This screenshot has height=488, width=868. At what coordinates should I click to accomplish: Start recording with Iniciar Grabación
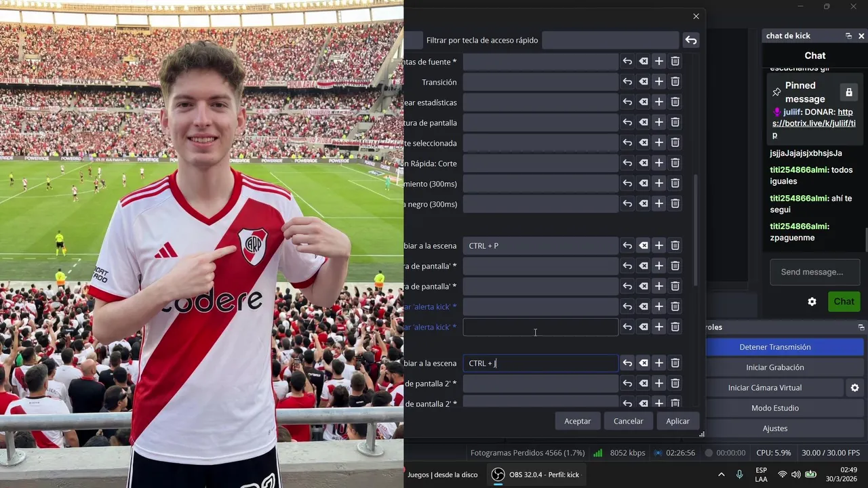[x=775, y=367]
